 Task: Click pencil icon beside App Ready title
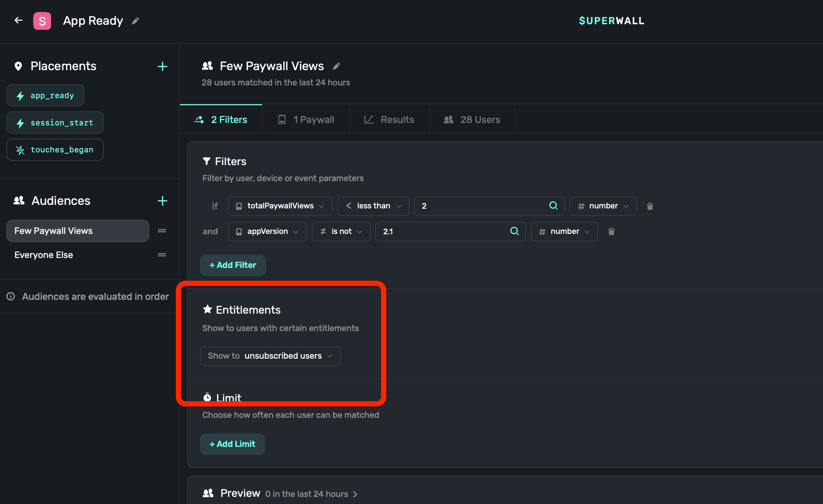tap(135, 21)
